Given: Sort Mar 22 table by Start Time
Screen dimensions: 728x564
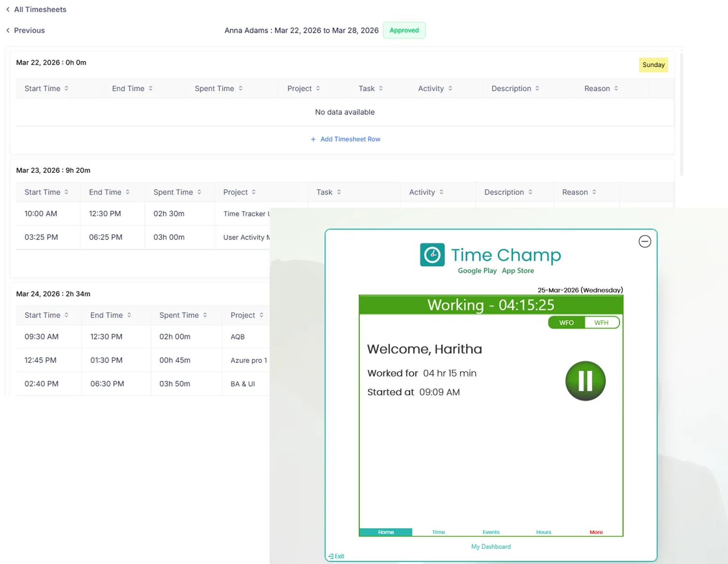Looking at the screenshot, I should (66, 88).
